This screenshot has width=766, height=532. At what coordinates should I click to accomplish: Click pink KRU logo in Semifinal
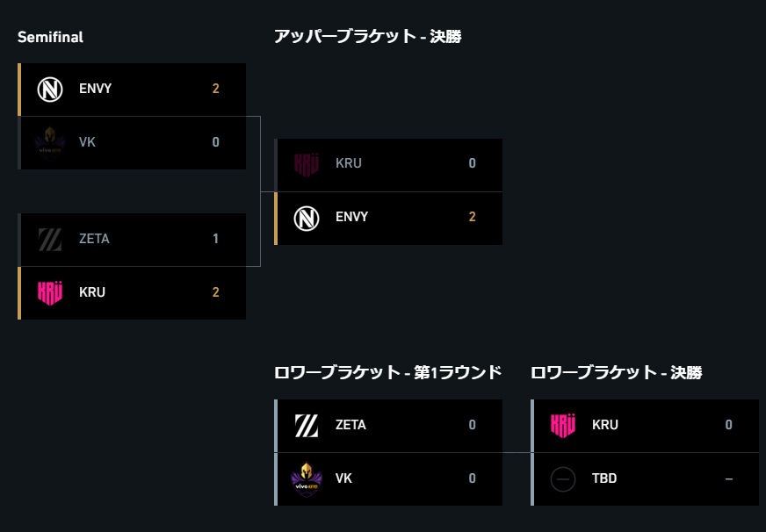(x=50, y=293)
